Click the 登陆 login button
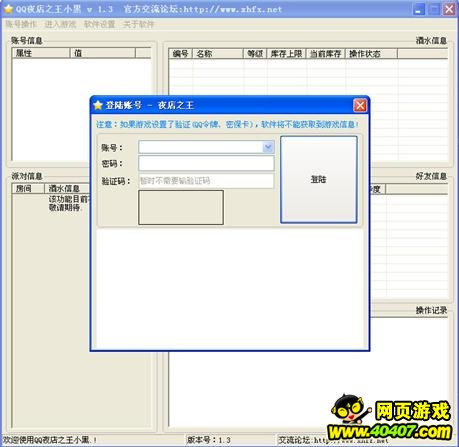This screenshot has width=459, height=447. click(319, 179)
